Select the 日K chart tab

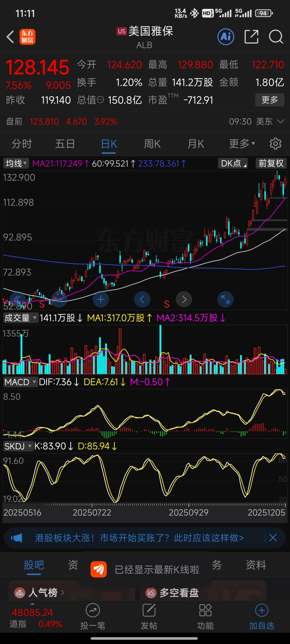[109, 144]
